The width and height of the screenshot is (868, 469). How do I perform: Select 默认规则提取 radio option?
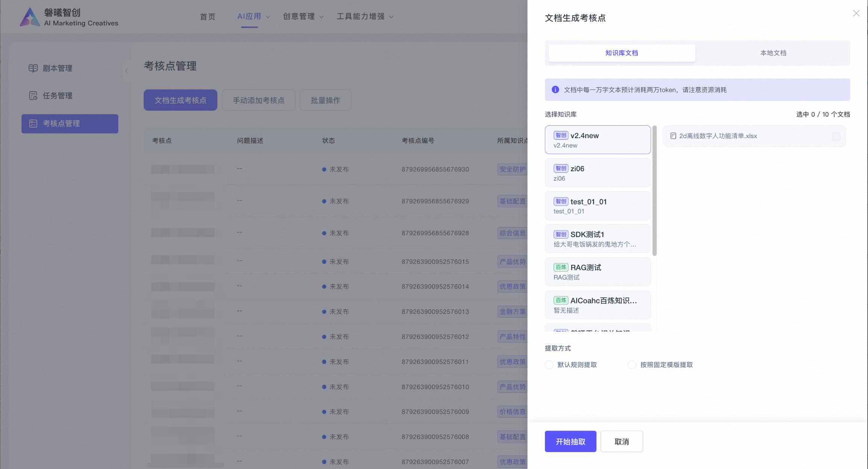[549, 365]
